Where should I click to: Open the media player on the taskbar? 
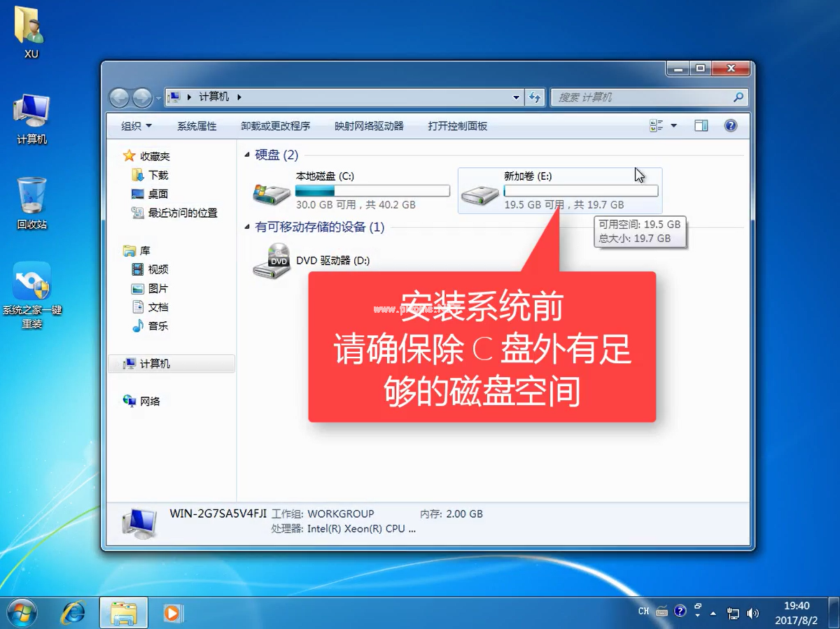(x=171, y=613)
